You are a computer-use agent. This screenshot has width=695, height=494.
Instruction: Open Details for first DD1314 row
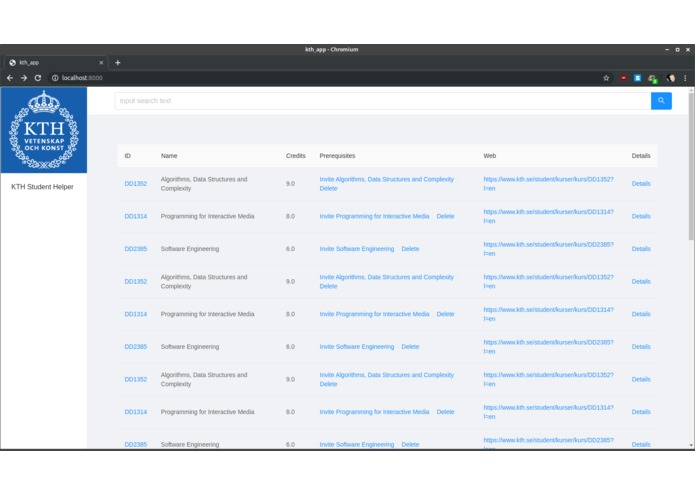pos(641,217)
